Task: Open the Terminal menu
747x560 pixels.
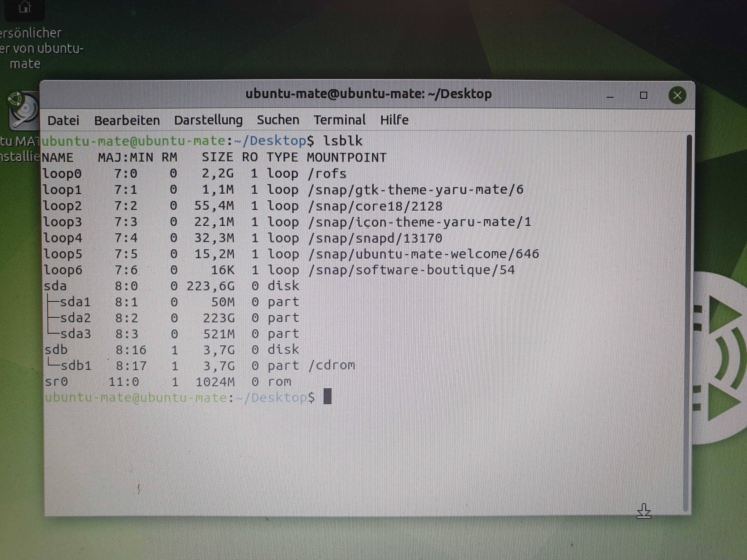Action: pos(339,120)
